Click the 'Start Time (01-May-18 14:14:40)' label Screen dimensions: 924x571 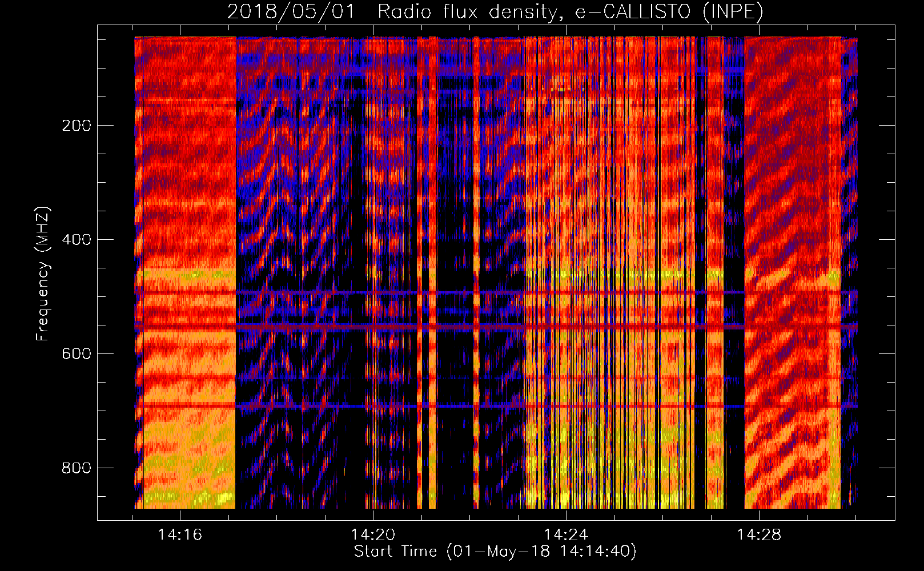495,552
